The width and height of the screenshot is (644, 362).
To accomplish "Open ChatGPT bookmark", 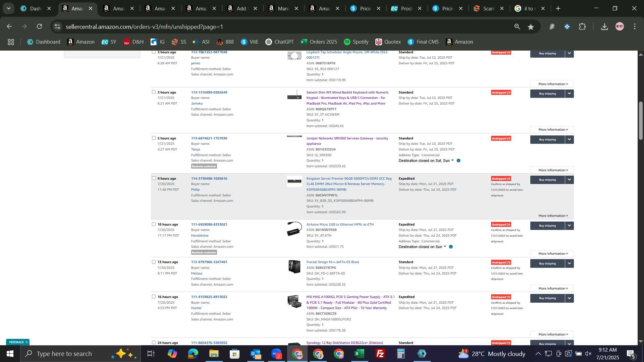I will click(279, 42).
